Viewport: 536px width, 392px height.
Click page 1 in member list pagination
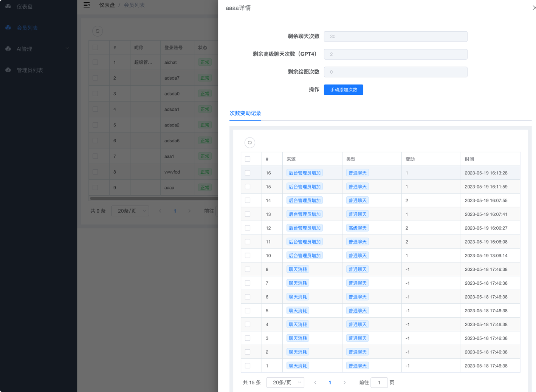[x=175, y=211]
